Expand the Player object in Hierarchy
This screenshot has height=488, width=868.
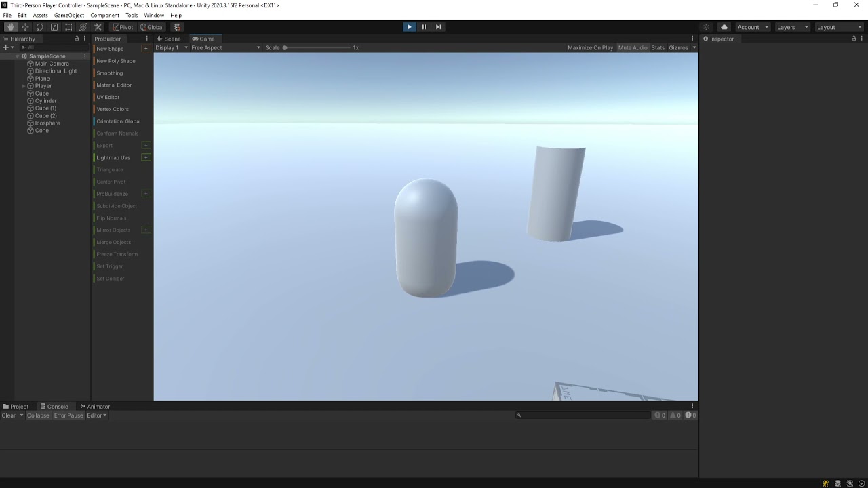pos(24,86)
